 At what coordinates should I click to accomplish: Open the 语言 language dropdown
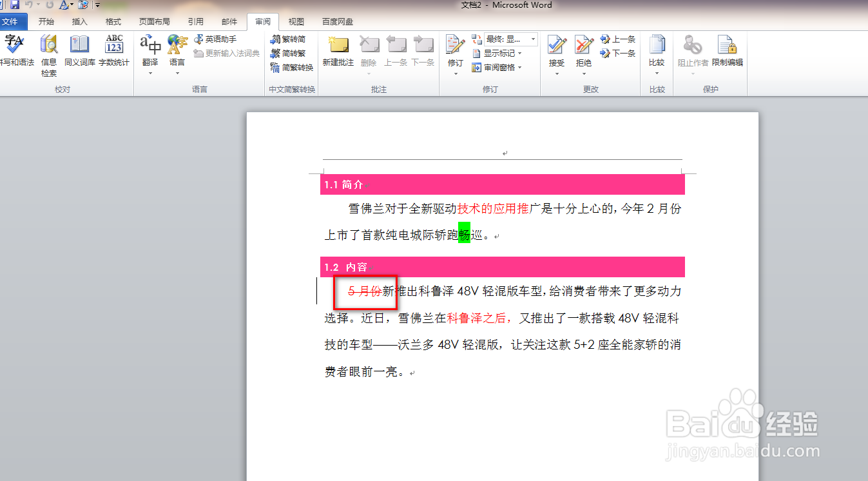point(177,55)
